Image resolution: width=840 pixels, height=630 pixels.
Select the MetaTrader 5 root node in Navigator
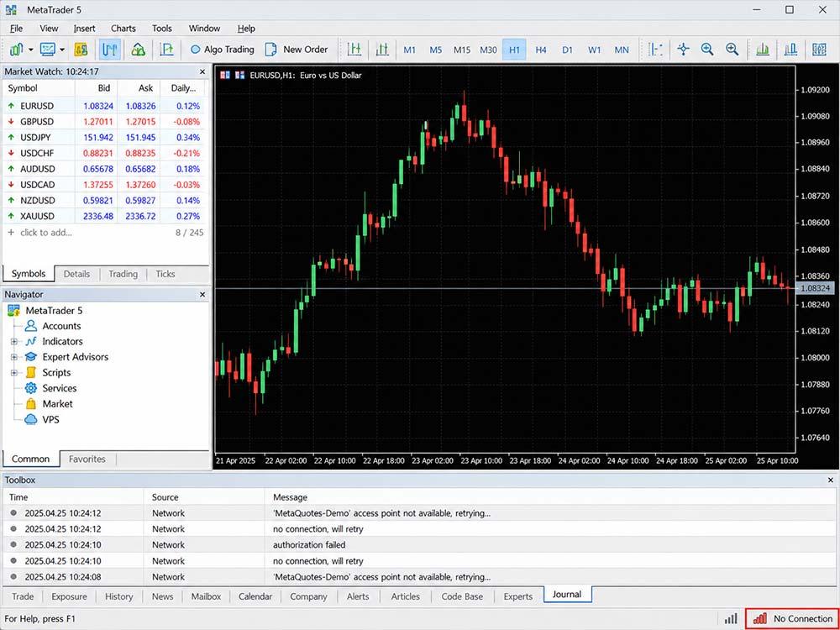pyautogui.click(x=54, y=311)
